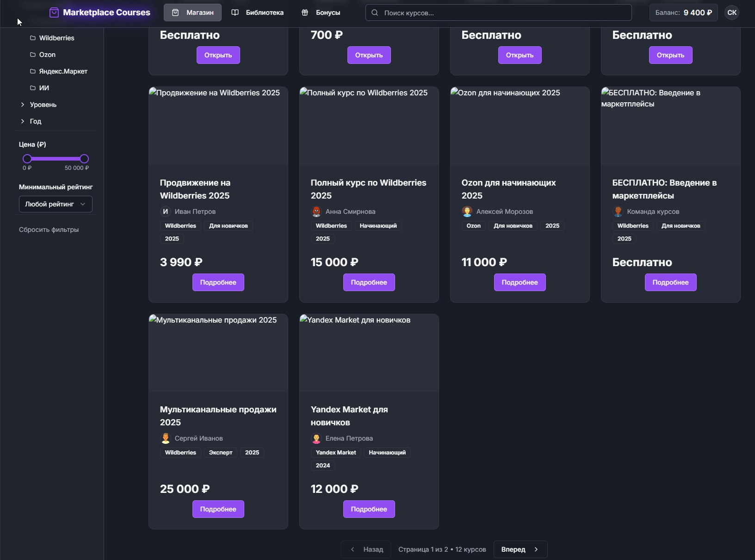Click Подробнее for Ozon для начинающих 2025
755x560 pixels.
520,282
